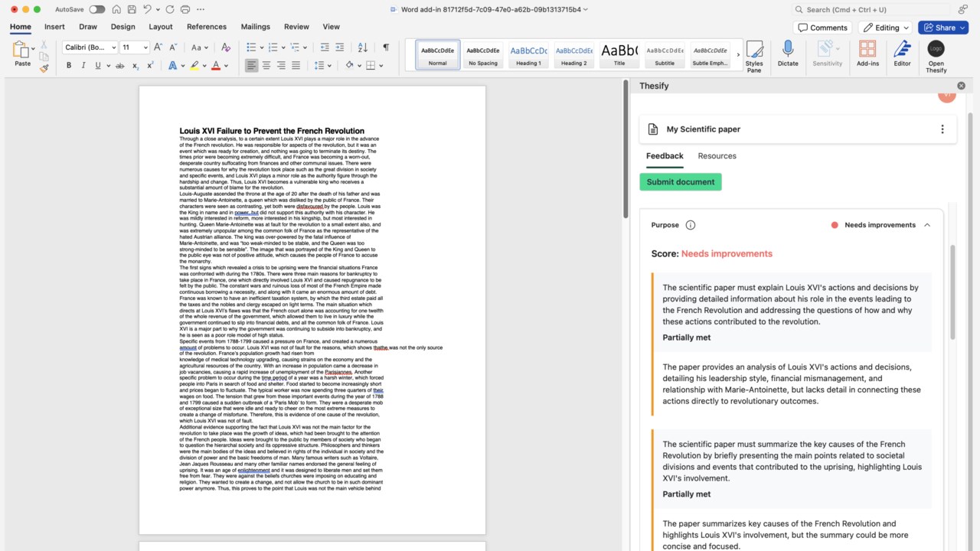Click the Submit document button

[681, 182]
